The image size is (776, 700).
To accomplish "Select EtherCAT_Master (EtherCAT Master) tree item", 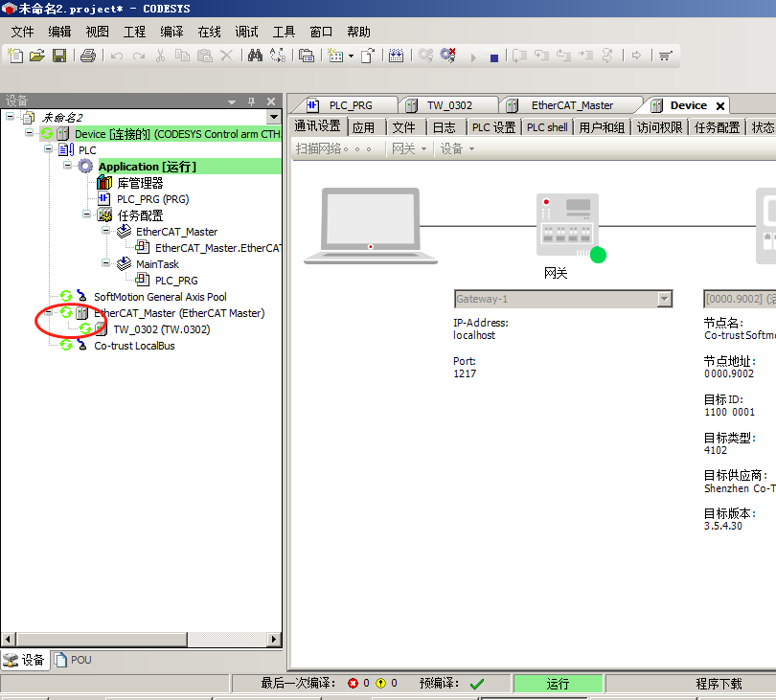I will 179,313.
